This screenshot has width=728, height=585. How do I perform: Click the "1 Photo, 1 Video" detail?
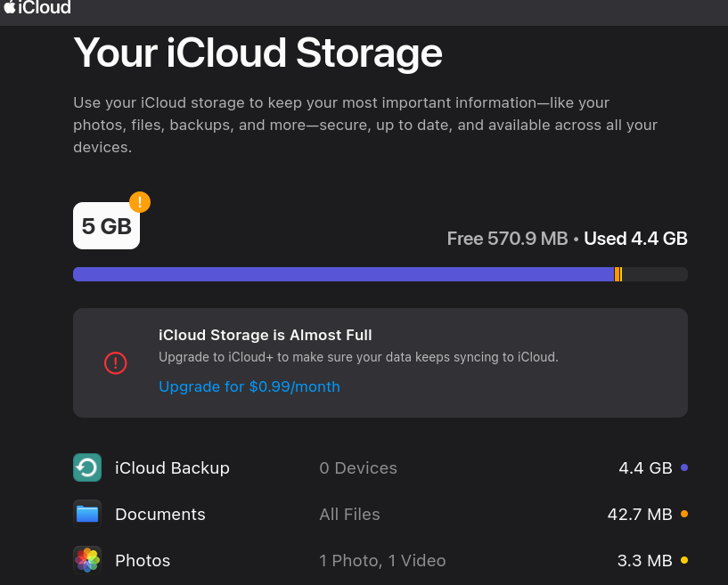click(x=382, y=560)
